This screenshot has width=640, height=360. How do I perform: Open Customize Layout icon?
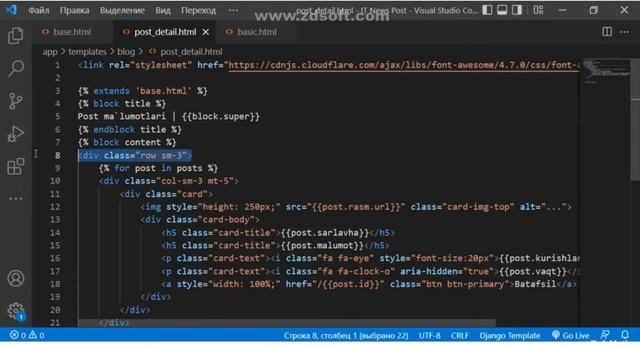(x=538, y=10)
